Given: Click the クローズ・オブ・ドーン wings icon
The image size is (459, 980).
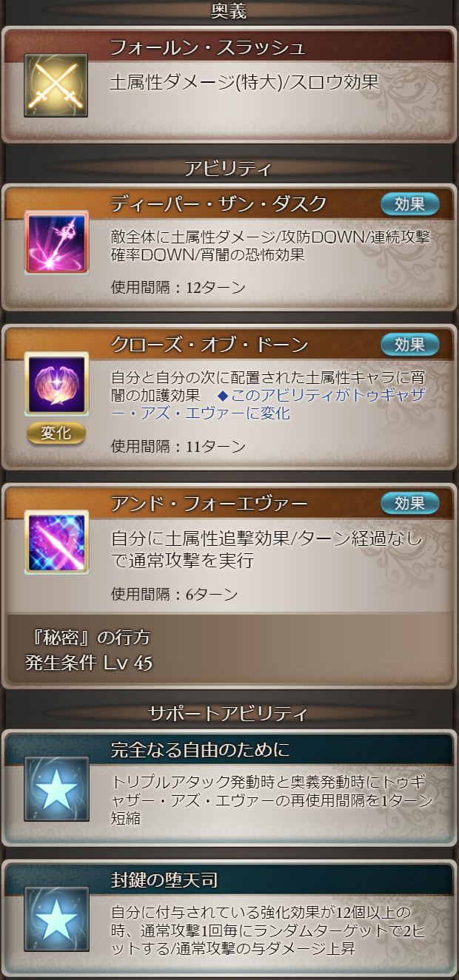Looking at the screenshot, I should tap(57, 383).
